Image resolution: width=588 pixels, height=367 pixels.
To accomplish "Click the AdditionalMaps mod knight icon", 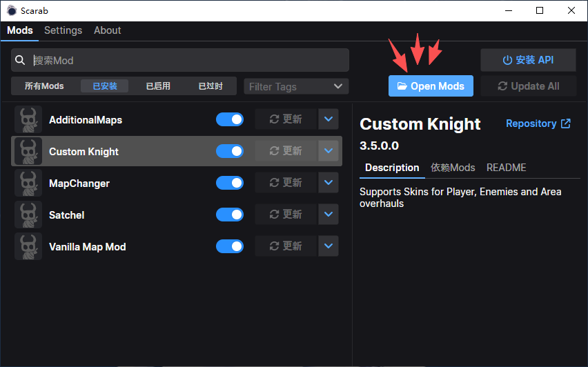I will tap(28, 120).
